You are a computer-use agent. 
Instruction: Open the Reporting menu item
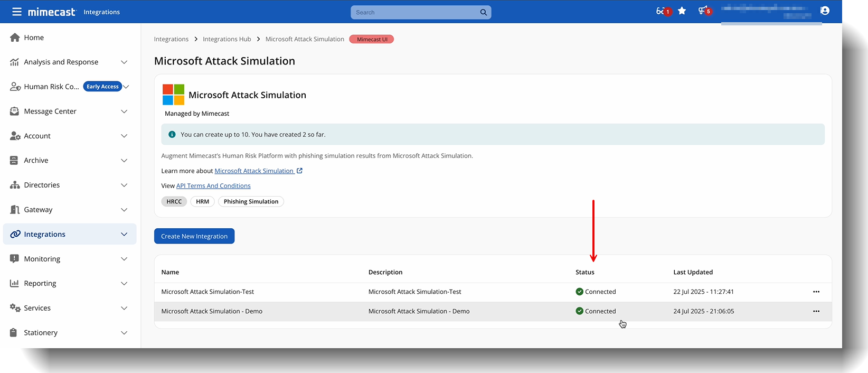(40, 284)
